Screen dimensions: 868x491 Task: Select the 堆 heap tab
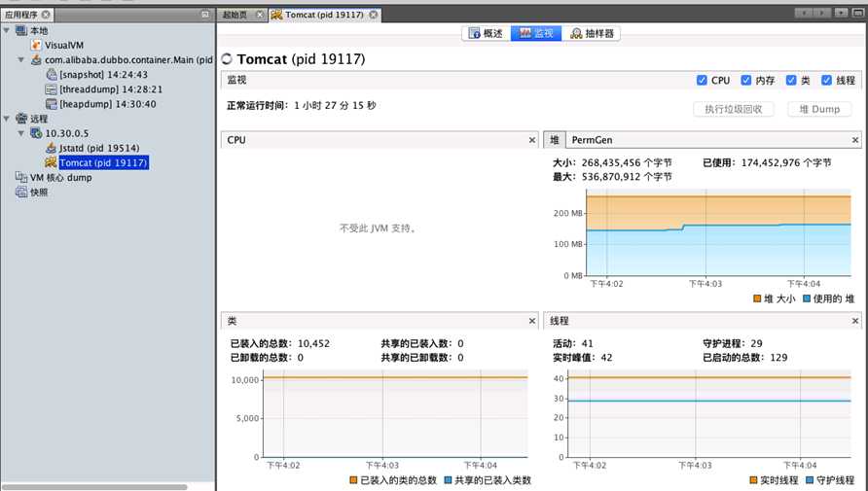[554, 140]
